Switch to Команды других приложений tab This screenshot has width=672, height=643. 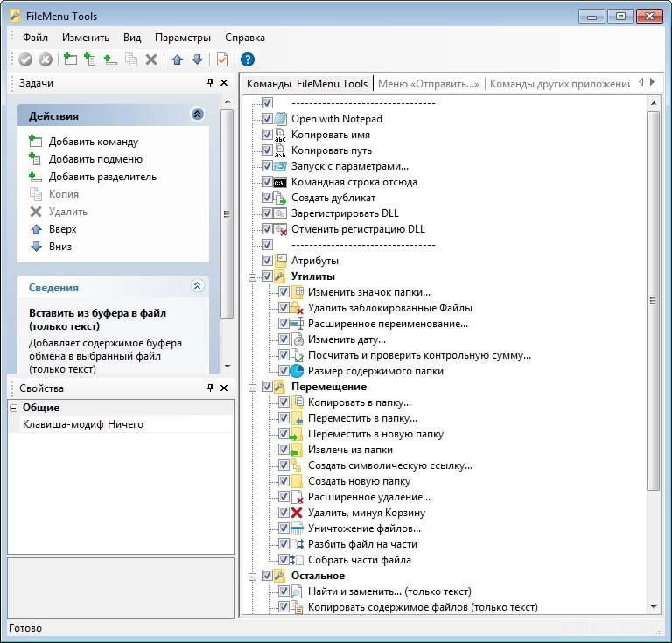point(560,84)
